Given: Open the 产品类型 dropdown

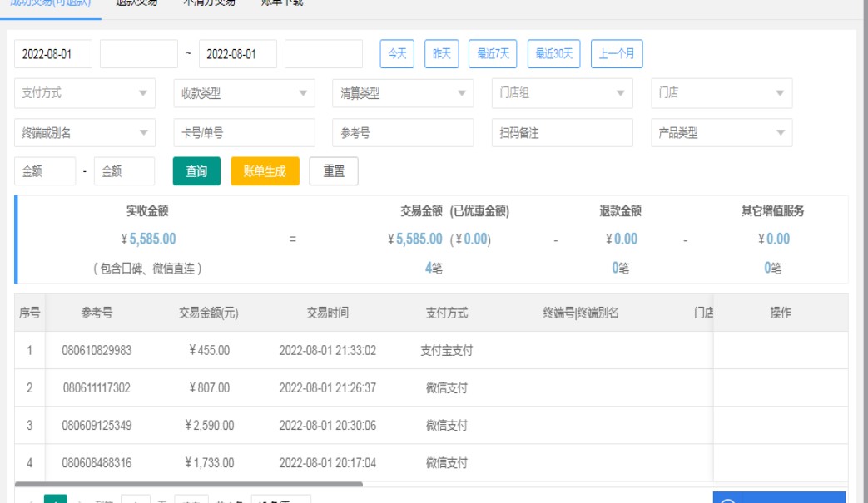Looking at the screenshot, I should [x=780, y=133].
